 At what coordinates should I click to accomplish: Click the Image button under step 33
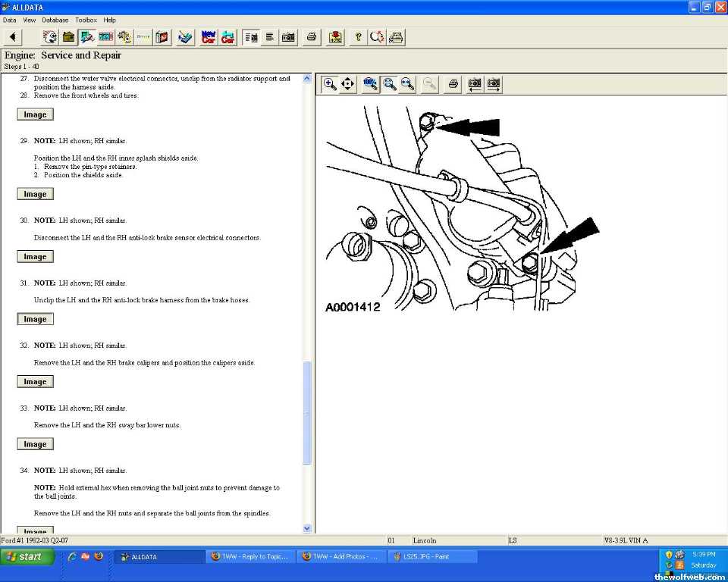(x=35, y=445)
